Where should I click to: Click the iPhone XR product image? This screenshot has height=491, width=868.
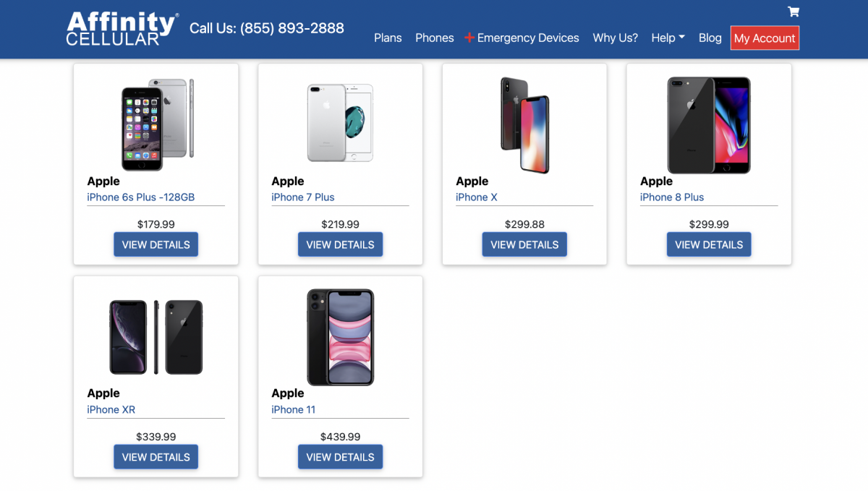click(156, 337)
